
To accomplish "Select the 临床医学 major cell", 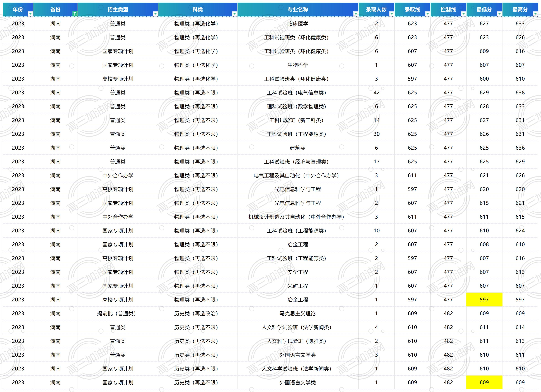I will (x=298, y=24).
